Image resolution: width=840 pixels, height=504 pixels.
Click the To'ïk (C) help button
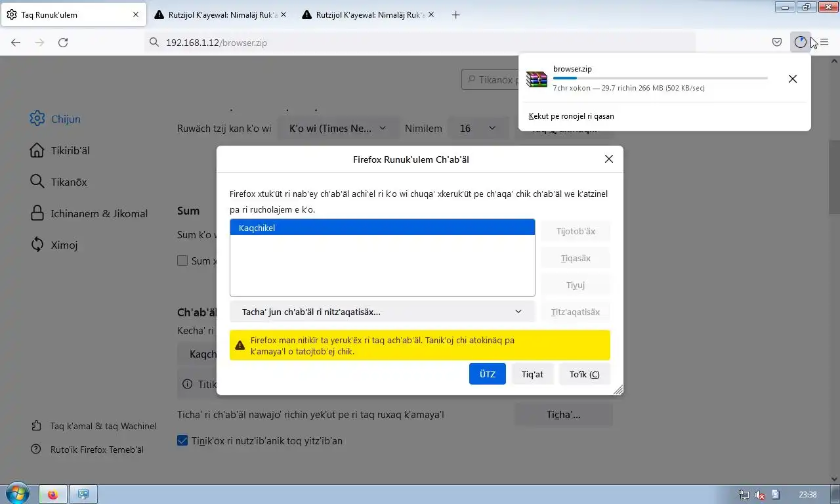[584, 374]
